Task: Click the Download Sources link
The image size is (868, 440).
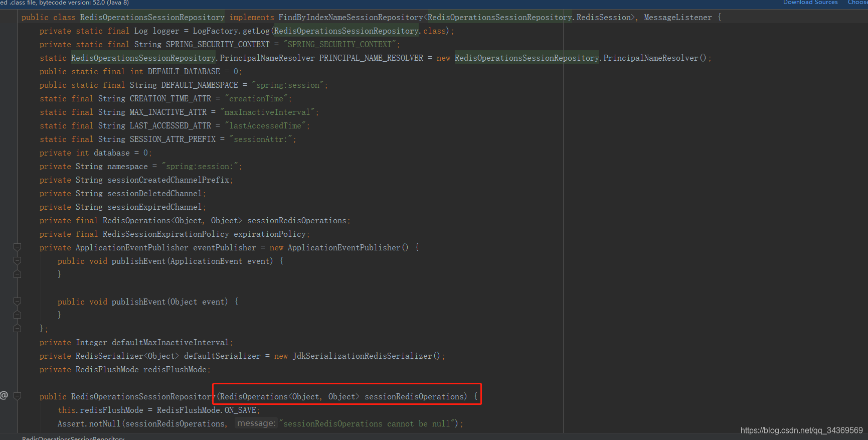Action: coord(810,3)
